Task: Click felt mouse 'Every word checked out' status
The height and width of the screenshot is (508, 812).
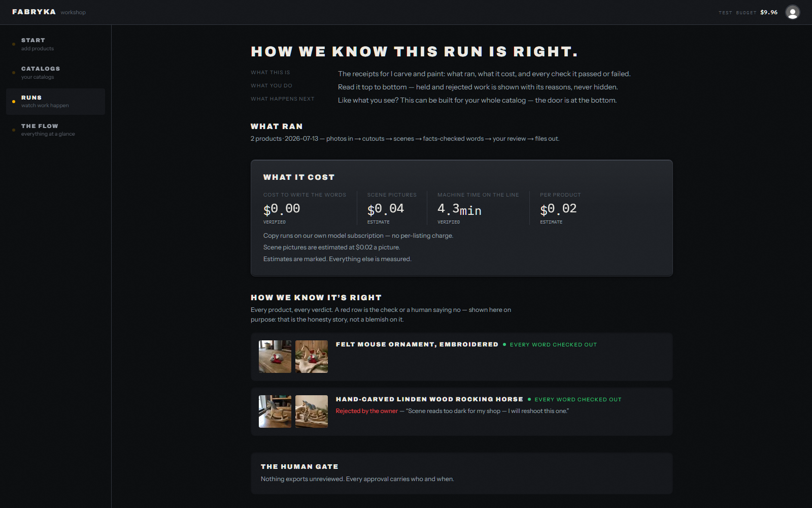Action: tap(553, 344)
